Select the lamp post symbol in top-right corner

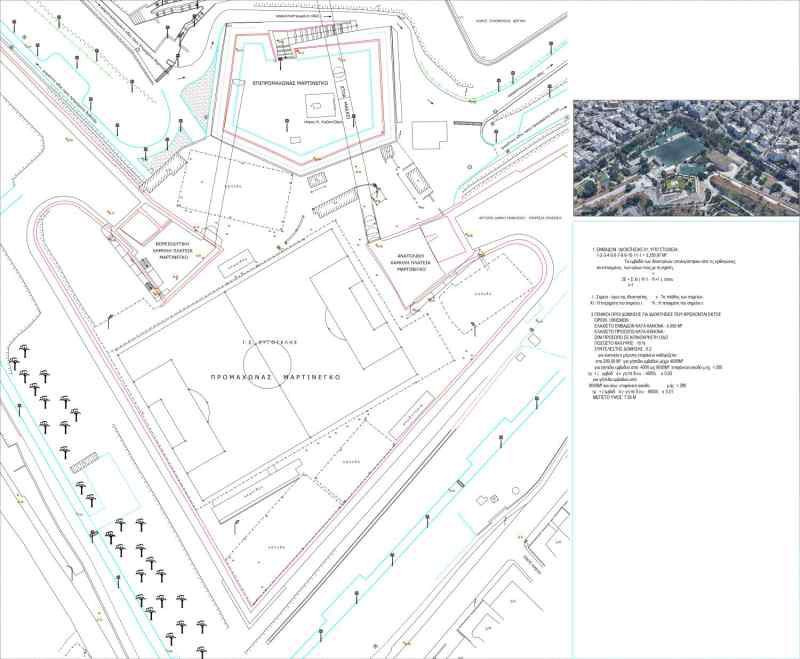(551, 44)
